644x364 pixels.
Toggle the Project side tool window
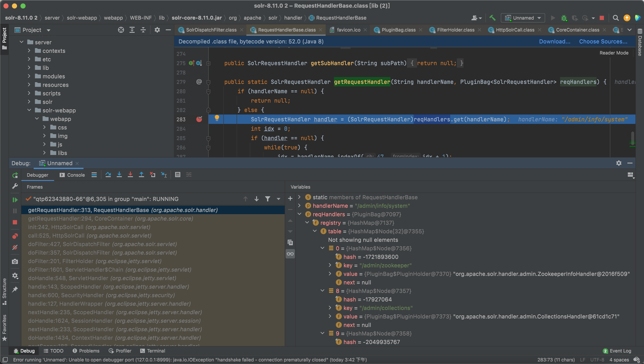pyautogui.click(x=4, y=39)
